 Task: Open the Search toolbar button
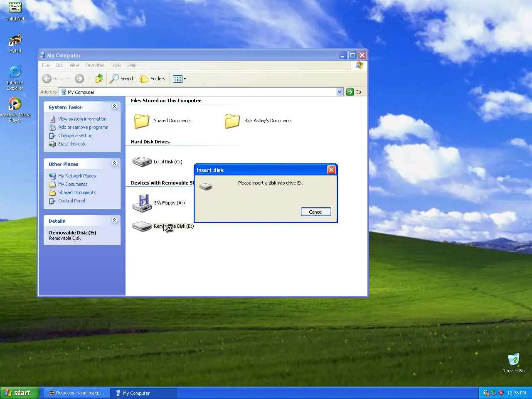[x=122, y=79]
